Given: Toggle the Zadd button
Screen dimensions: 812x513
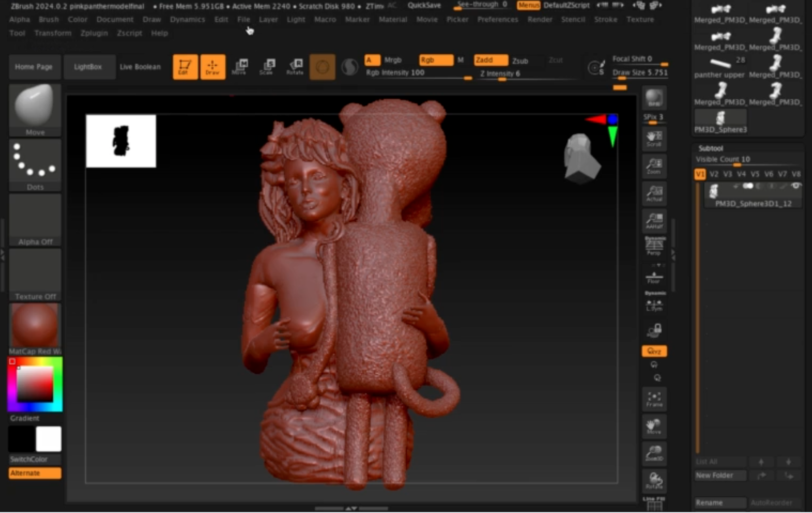Looking at the screenshot, I should [x=491, y=60].
